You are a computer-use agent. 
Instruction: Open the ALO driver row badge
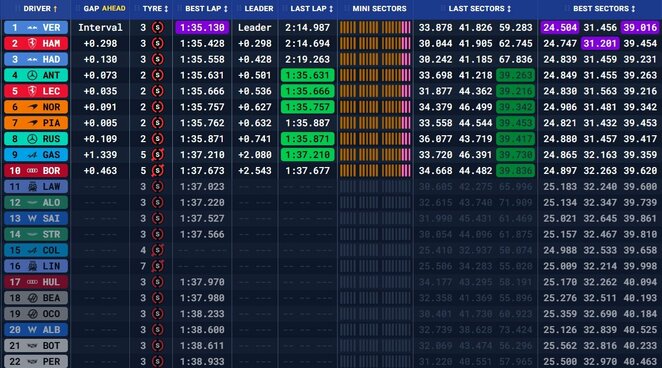(36, 203)
